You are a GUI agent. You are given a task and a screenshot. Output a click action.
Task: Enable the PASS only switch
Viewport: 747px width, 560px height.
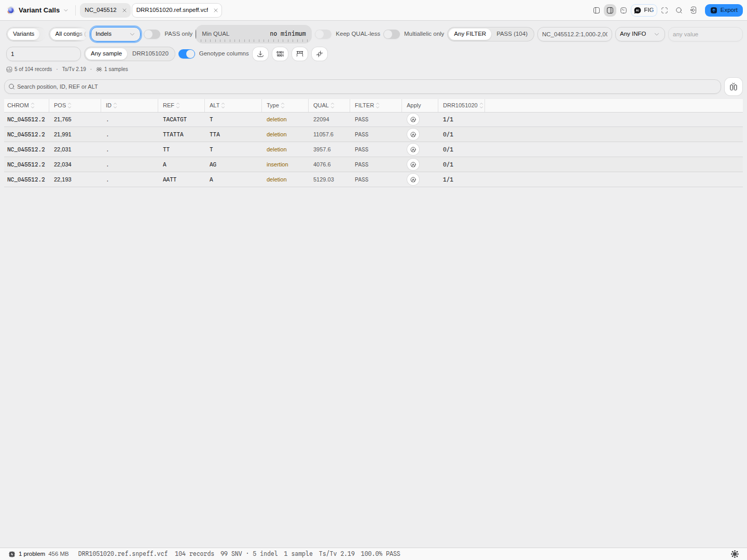[152, 34]
